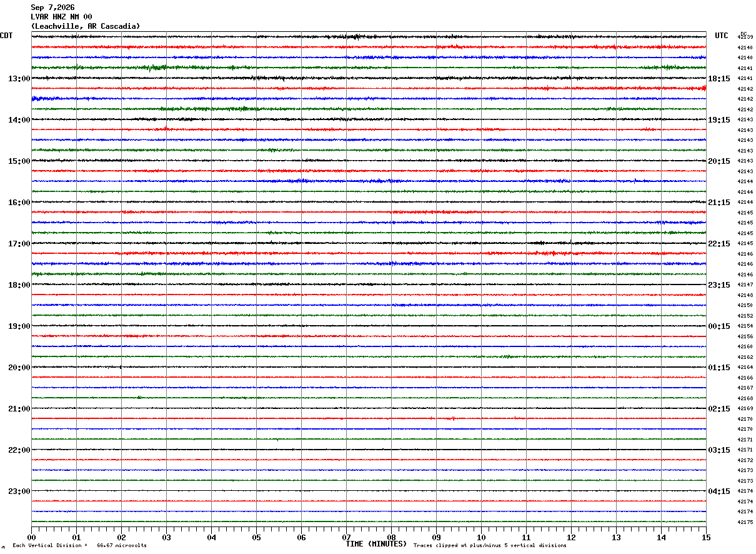This screenshot has width=756, height=554.
Task: Click the 13:00 CDT time label
Action: pyautogui.click(x=19, y=79)
